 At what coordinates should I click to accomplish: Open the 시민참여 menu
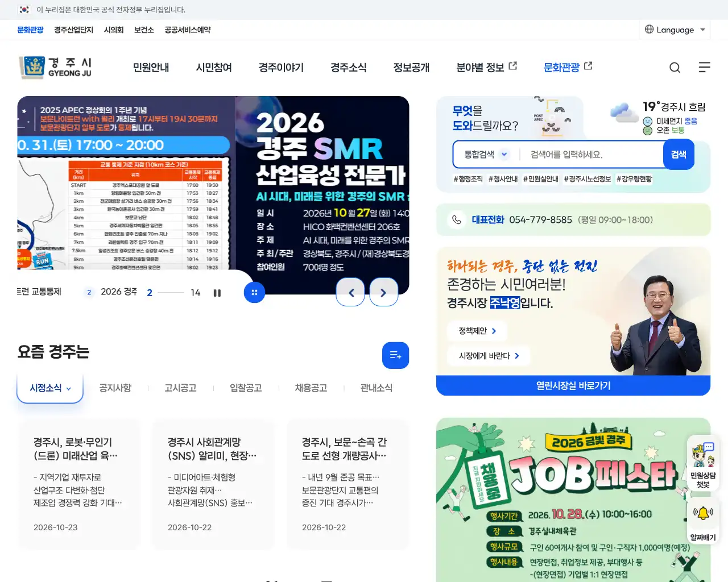click(x=214, y=68)
